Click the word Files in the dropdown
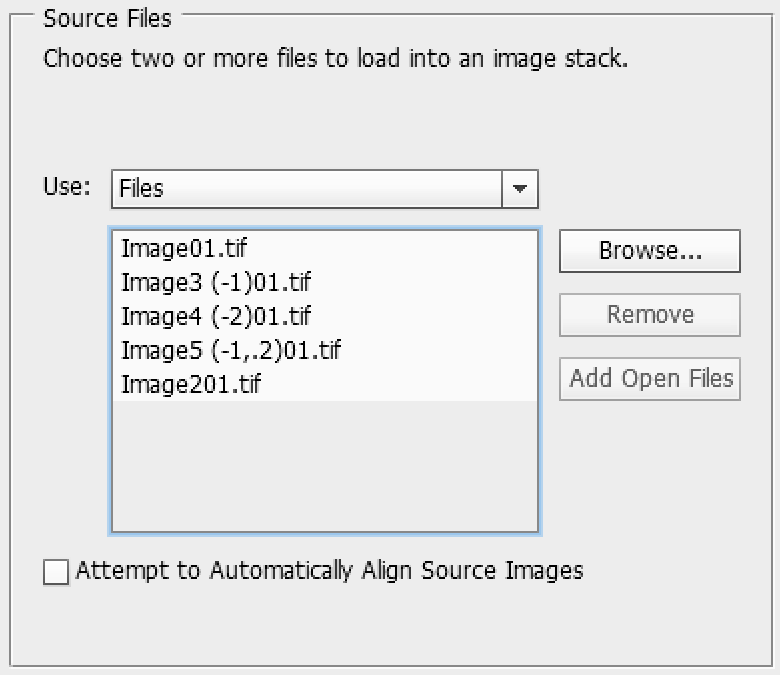780x675 pixels. pos(141,189)
